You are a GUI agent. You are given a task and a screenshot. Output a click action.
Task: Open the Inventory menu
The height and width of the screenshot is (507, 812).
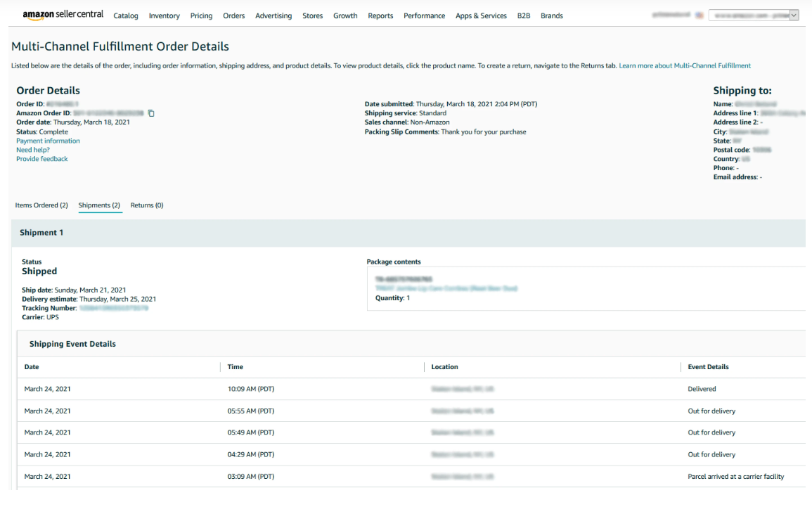(164, 16)
